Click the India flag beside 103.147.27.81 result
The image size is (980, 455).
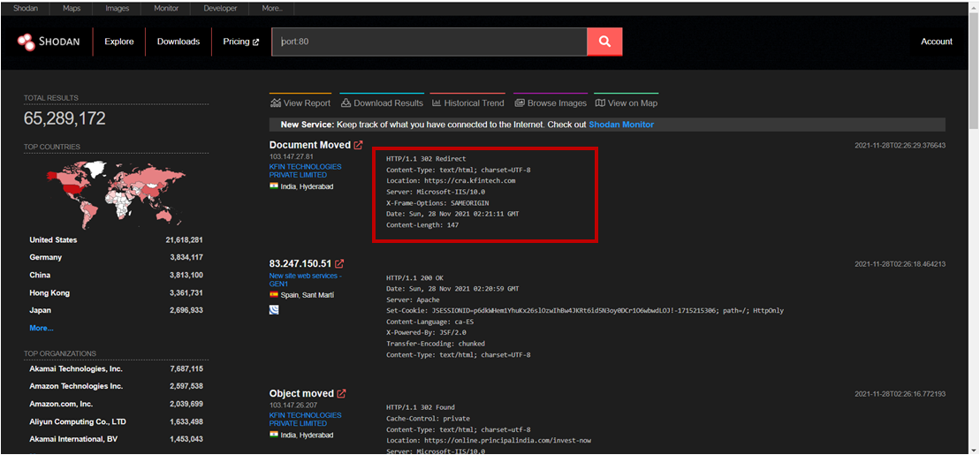(274, 186)
